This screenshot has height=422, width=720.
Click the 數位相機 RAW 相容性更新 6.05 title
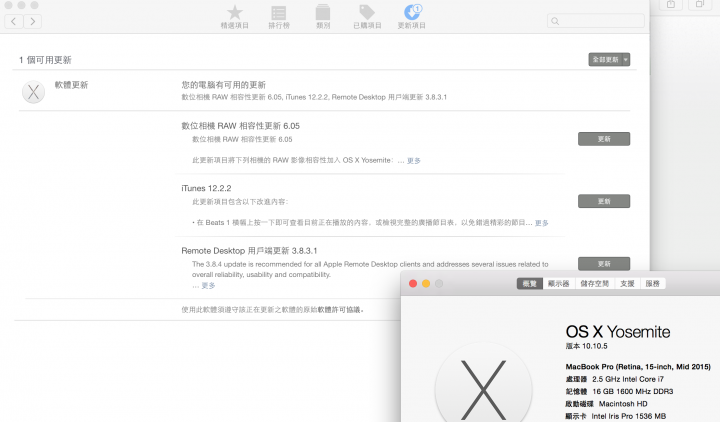point(241,126)
